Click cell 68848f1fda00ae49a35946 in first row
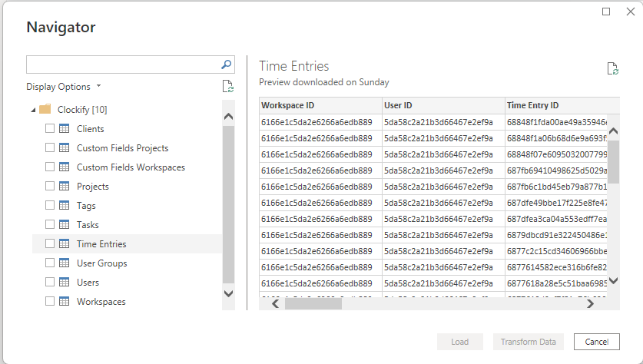643x364 pixels. pos(556,122)
